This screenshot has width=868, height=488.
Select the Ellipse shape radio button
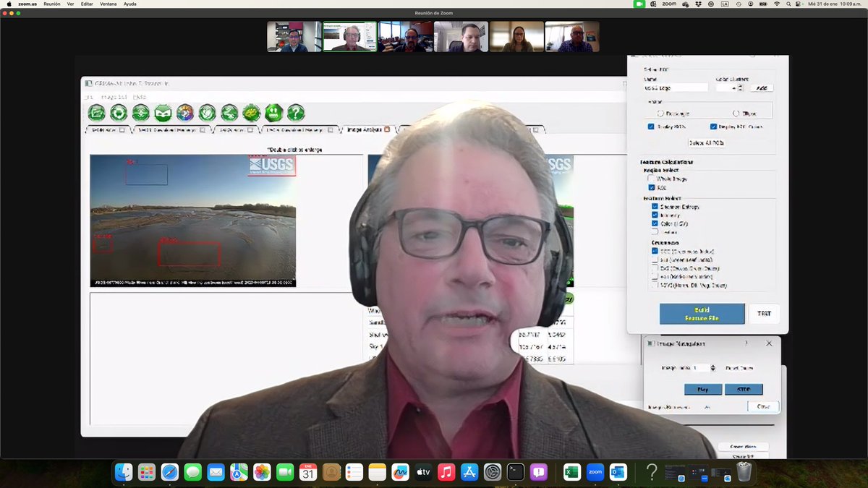coord(736,114)
